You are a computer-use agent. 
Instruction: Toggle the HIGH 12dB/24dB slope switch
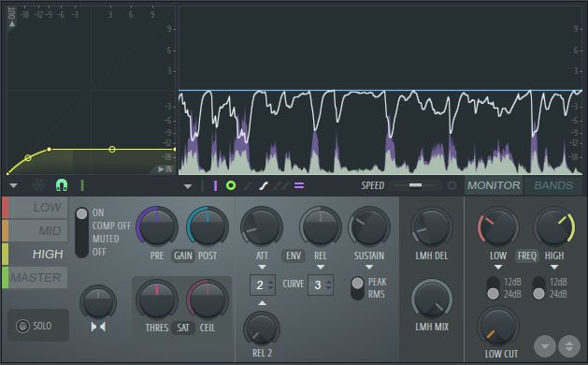pos(538,288)
